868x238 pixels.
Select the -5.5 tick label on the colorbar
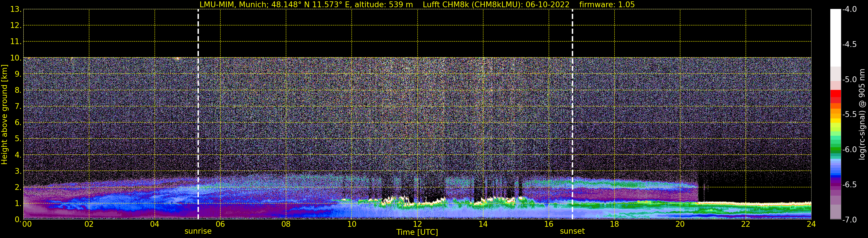click(x=849, y=115)
